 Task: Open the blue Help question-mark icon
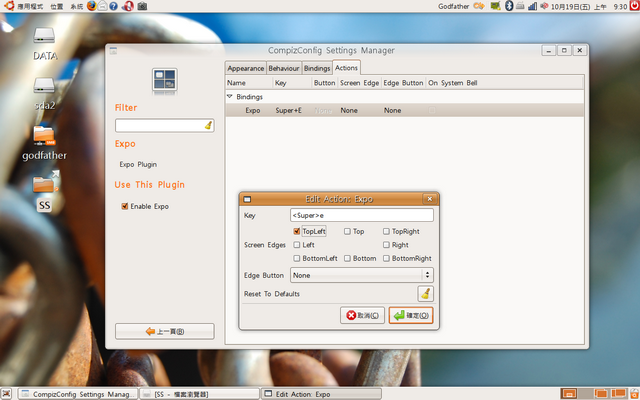[x=113, y=6]
